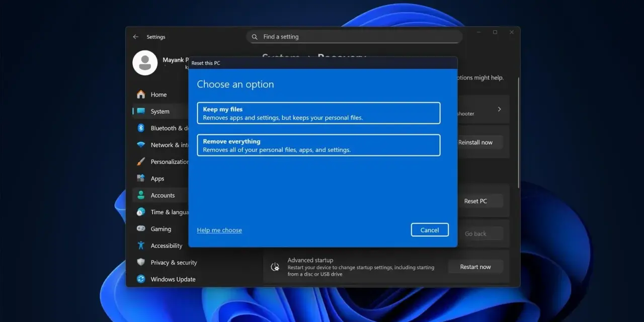Image resolution: width=644 pixels, height=322 pixels.
Task: Click the Advanced startup icon
Action: click(x=275, y=267)
